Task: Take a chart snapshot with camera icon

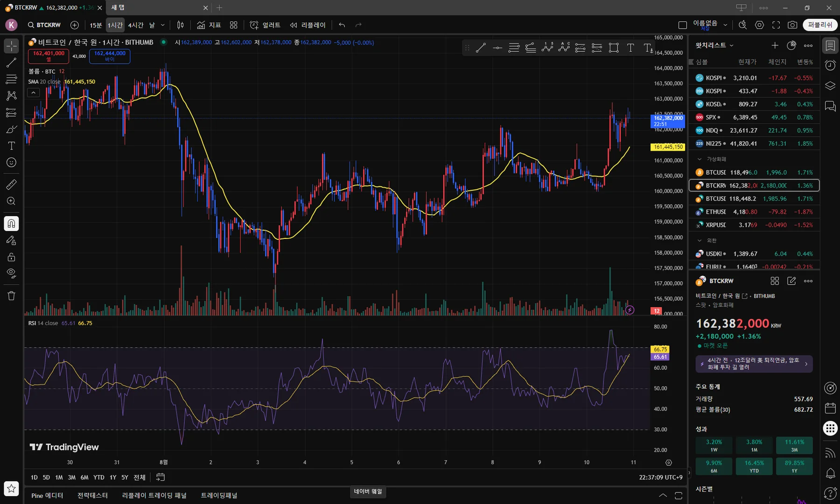Action: pos(792,25)
